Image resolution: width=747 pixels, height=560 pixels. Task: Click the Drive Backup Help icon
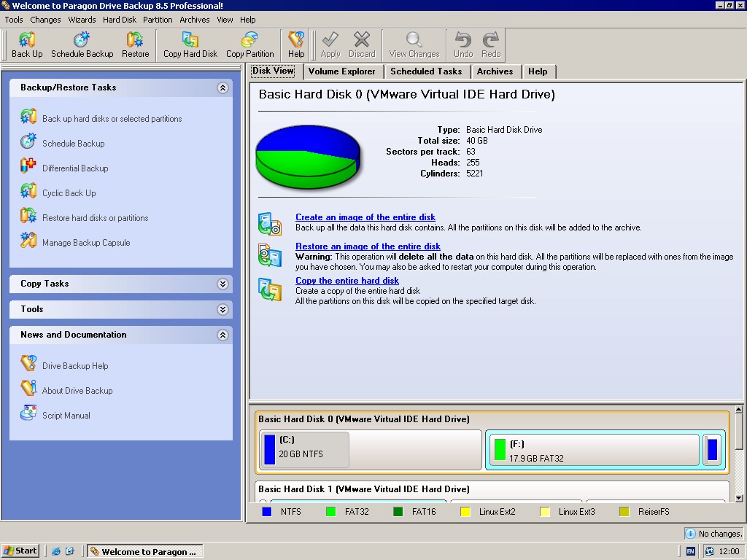(28, 364)
